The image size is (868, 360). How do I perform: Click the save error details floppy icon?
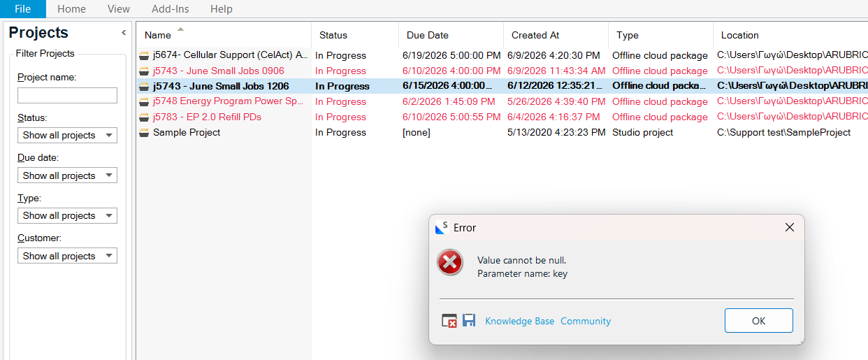[469, 321]
